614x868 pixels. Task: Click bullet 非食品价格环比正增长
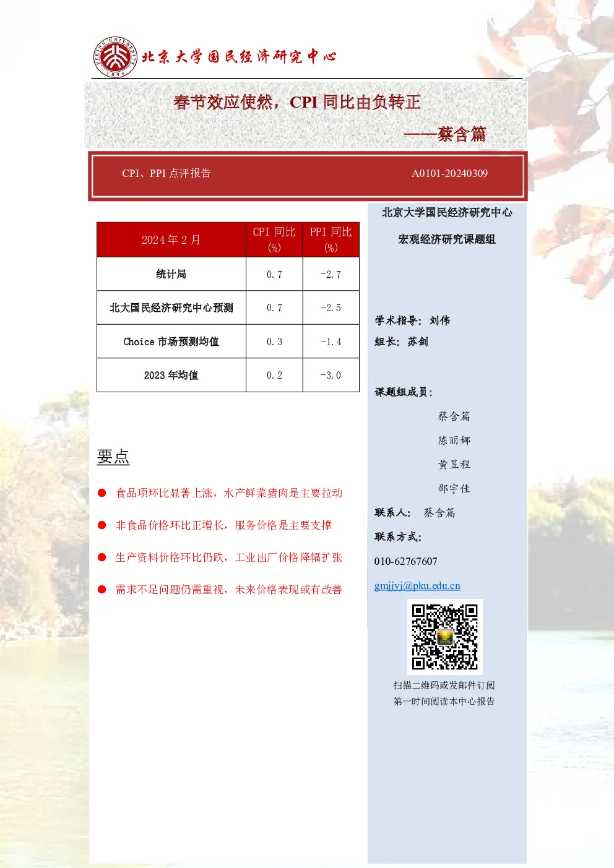coord(223,525)
